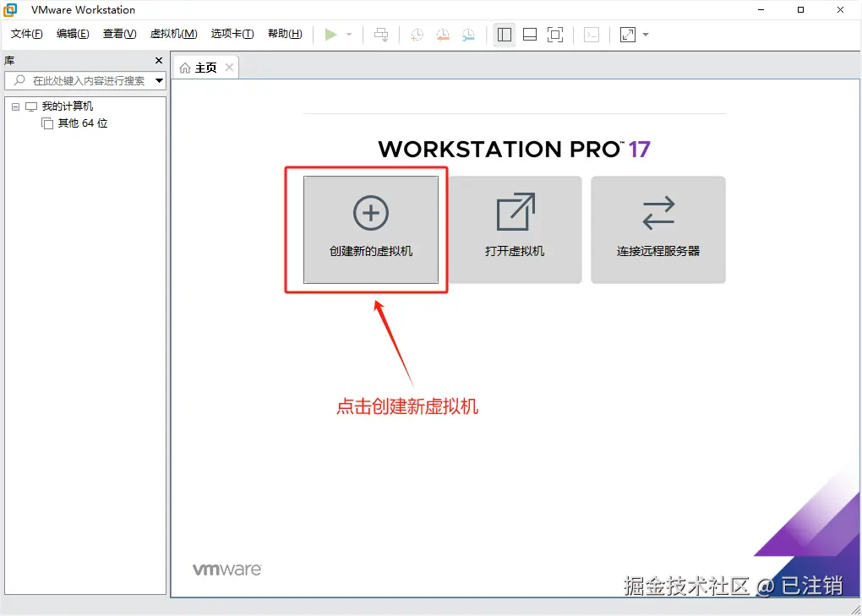The width and height of the screenshot is (862, 616).
Task: Click the VMware Workstation title bar icon
Action: [10, 10]
